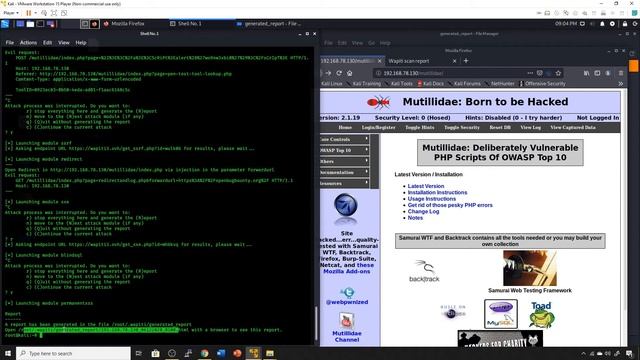Click View Captured Data link

click(x=573, y=128)
